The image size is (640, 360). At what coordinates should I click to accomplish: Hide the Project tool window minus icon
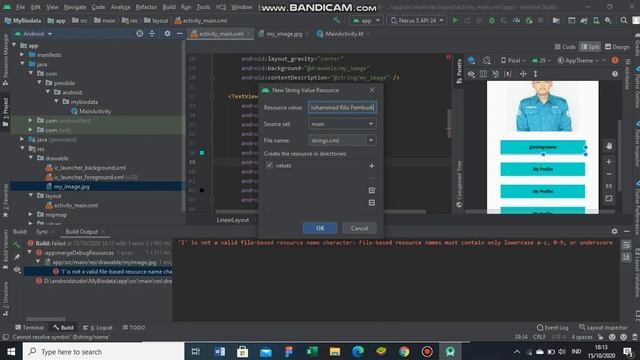180,34
